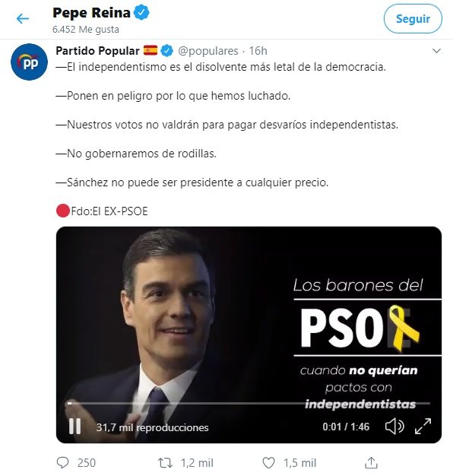This screenshot has width=453, height=476.
Task: Click the Partido Popular verified badge
Action: [x=167, y=51]
